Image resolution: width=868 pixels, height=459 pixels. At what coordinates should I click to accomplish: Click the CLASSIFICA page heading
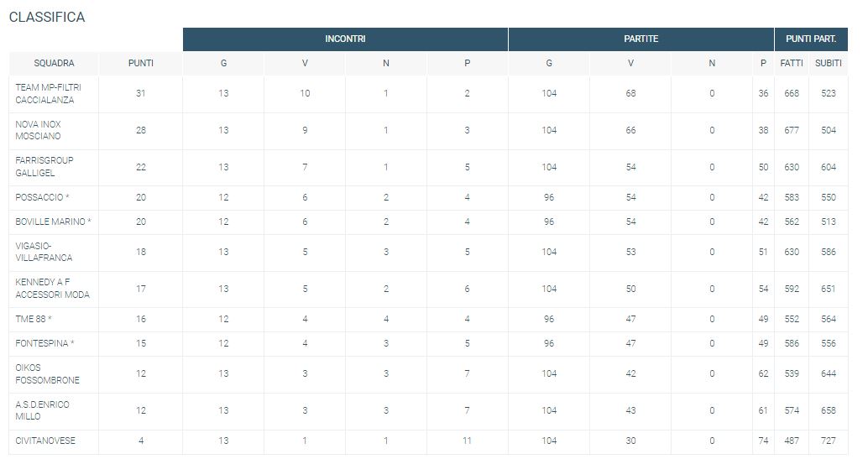pyautogui.click(x=47, y=17)
